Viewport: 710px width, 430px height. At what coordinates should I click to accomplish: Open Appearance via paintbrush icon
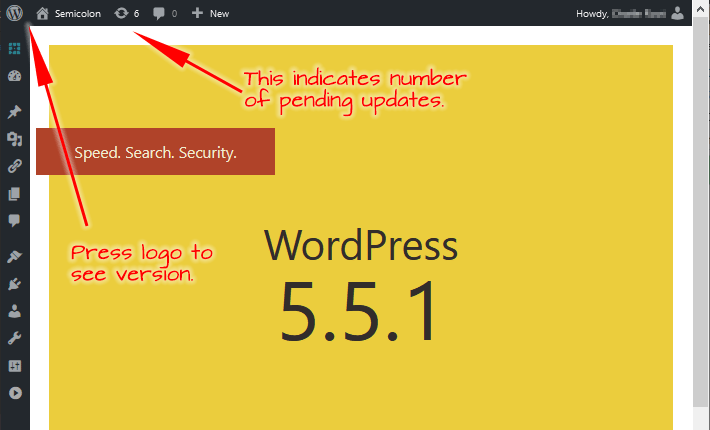coord(14,257)
